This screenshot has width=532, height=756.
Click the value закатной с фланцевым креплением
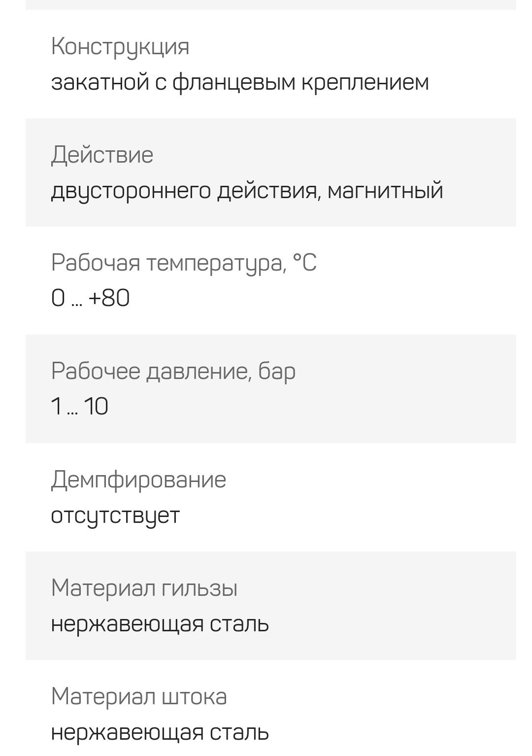pos(240,82)
